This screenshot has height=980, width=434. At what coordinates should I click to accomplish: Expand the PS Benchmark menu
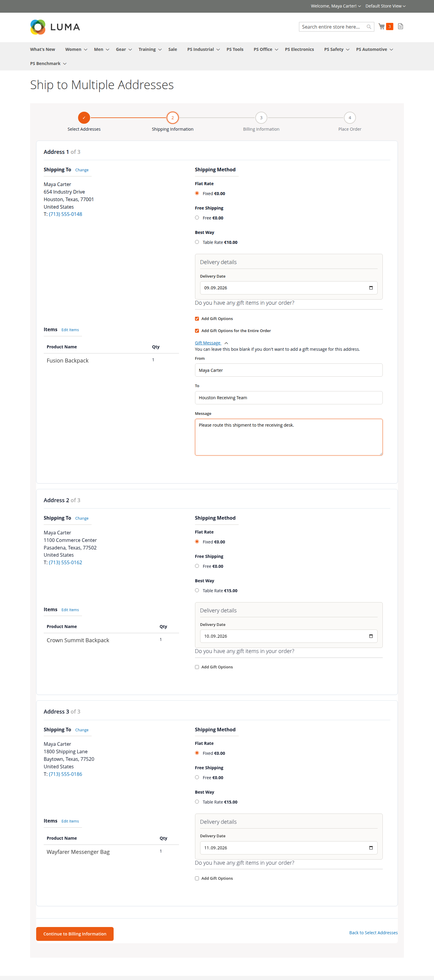[48, 64]
